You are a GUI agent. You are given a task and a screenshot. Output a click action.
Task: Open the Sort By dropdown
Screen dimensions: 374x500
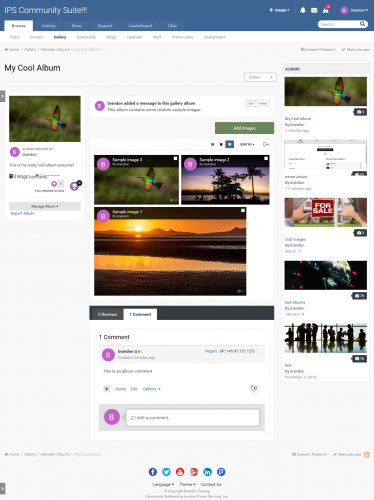tap(247, 144)
